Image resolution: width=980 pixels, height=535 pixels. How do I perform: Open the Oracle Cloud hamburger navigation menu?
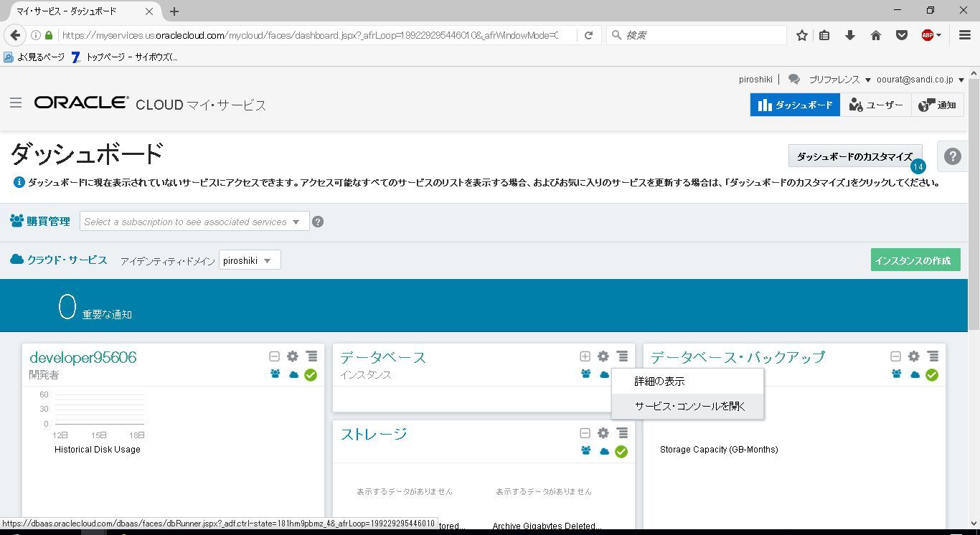click(16, 103)
